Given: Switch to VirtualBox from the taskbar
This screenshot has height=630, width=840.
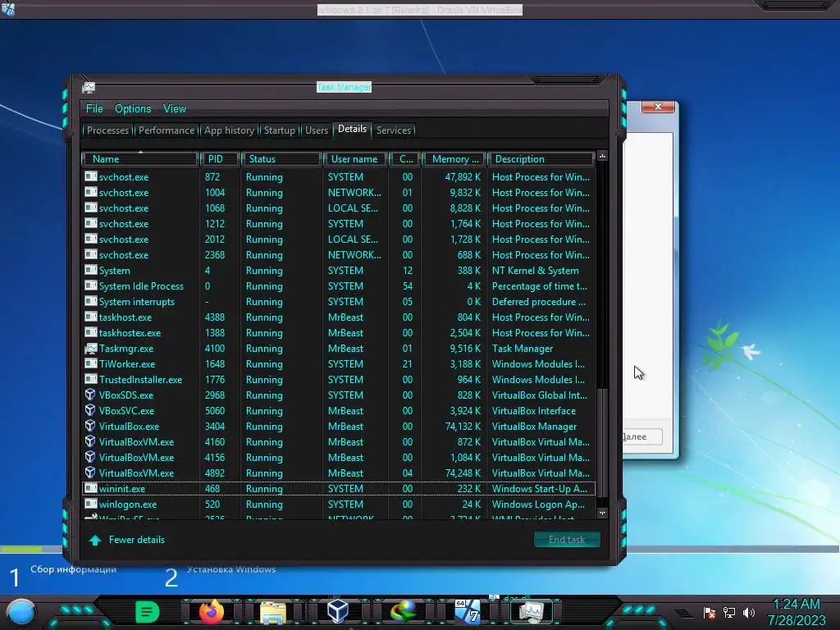Looking at the screenshot, I should (337, 611).
